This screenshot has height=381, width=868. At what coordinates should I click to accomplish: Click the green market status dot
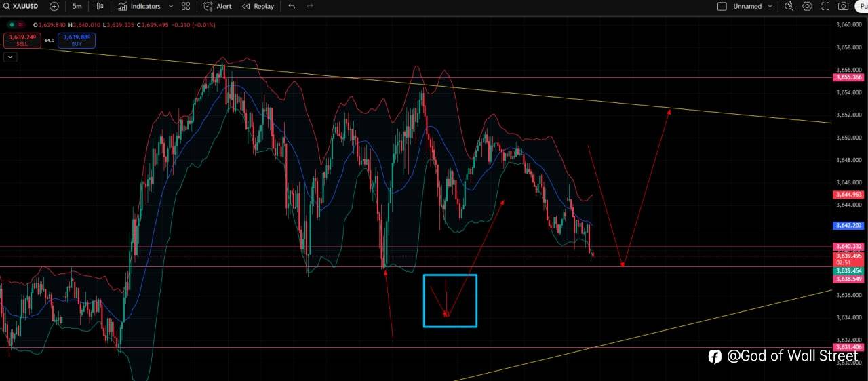11,25
